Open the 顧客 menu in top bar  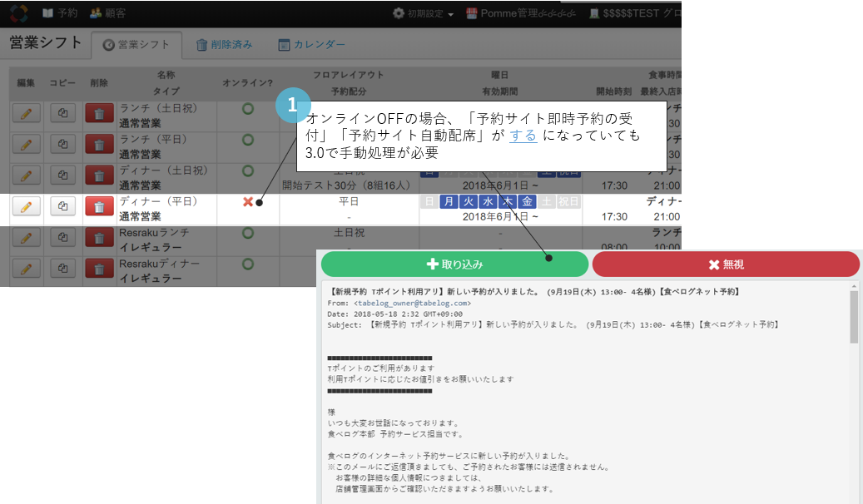pos(108,13)
